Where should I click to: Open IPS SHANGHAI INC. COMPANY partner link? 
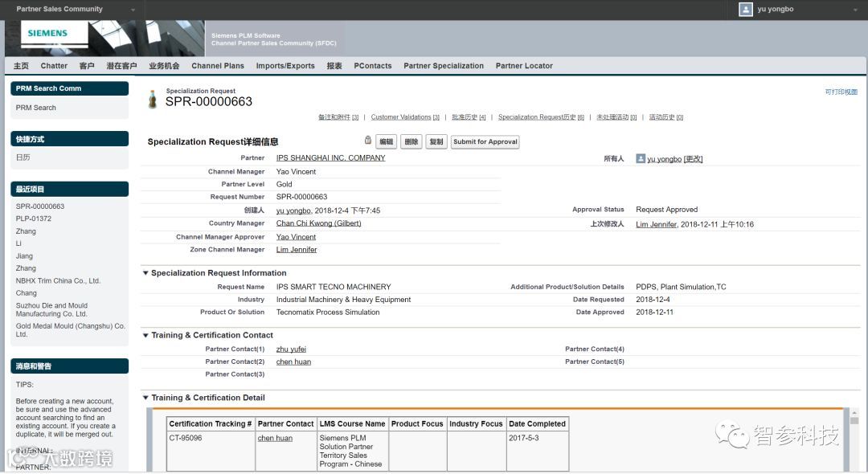click(330, 157)
